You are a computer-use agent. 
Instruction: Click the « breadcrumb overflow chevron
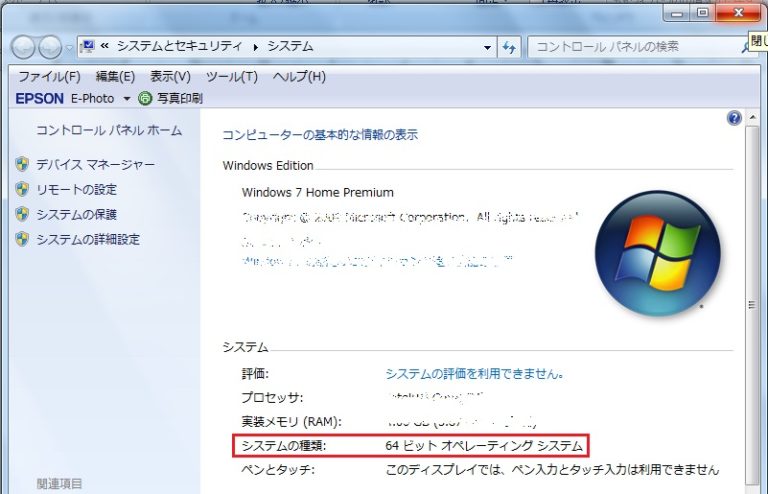104,46
